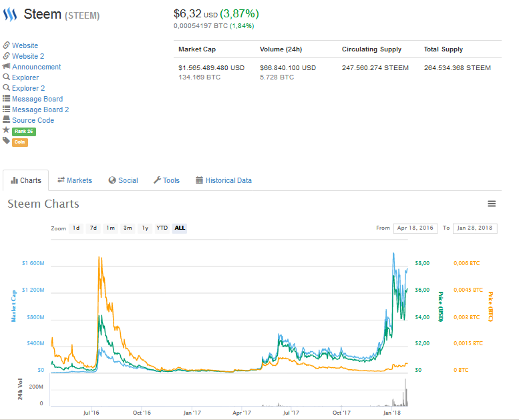Click the 0,00054197 BTC price text

click(200, 26)
